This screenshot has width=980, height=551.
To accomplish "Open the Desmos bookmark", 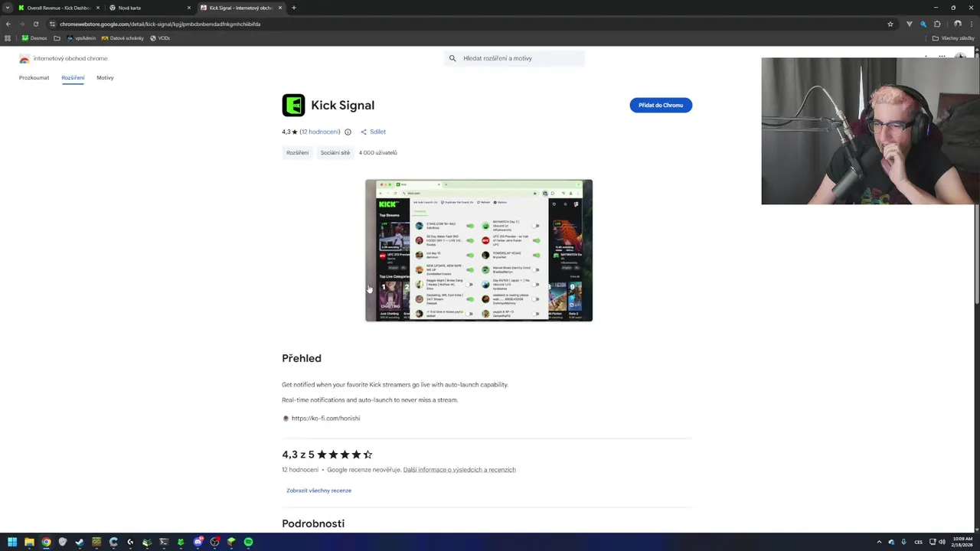I will pos(34,38).
